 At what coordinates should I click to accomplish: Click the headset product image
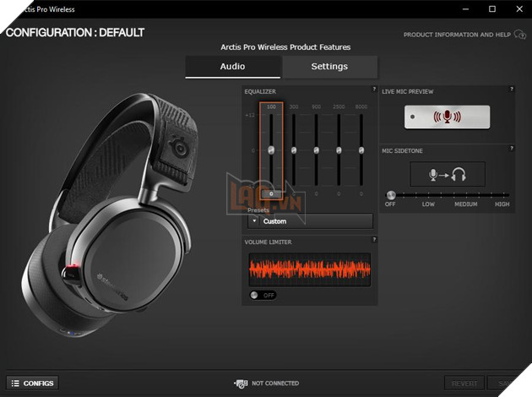click(111, 215)
